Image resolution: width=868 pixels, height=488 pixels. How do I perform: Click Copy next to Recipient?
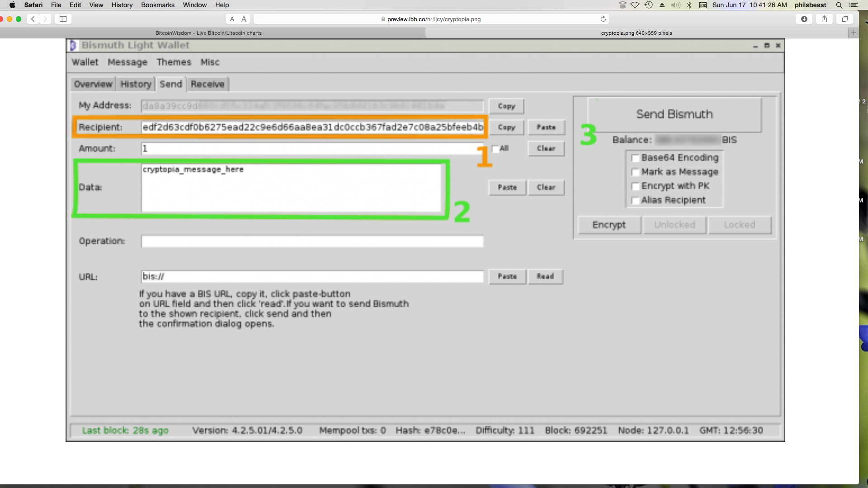[x=506, y=127]
